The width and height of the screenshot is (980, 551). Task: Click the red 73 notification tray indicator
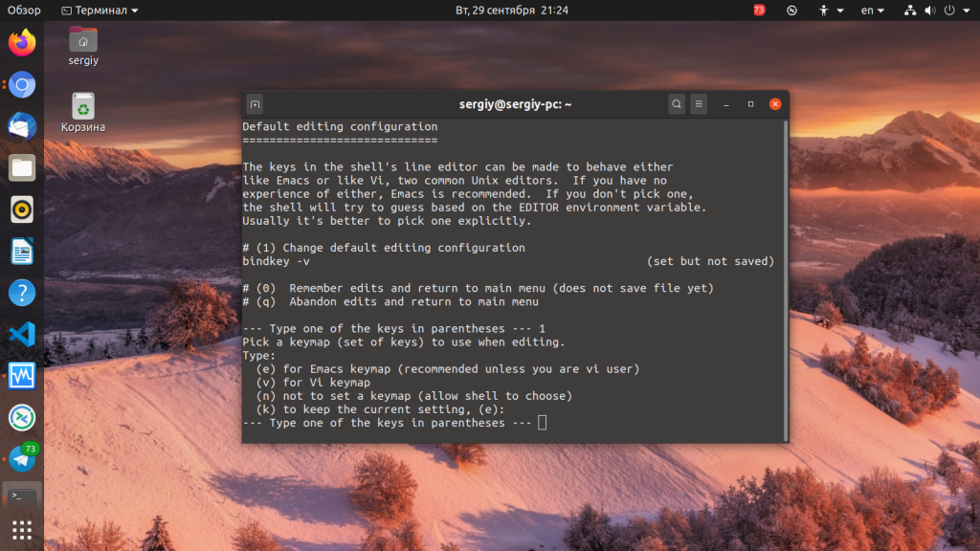coord(759,11)
